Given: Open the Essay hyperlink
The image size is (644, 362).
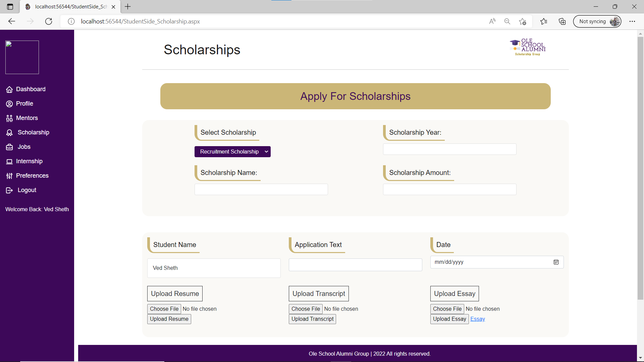Looking at the screenshot, I should tap(477, 319).
